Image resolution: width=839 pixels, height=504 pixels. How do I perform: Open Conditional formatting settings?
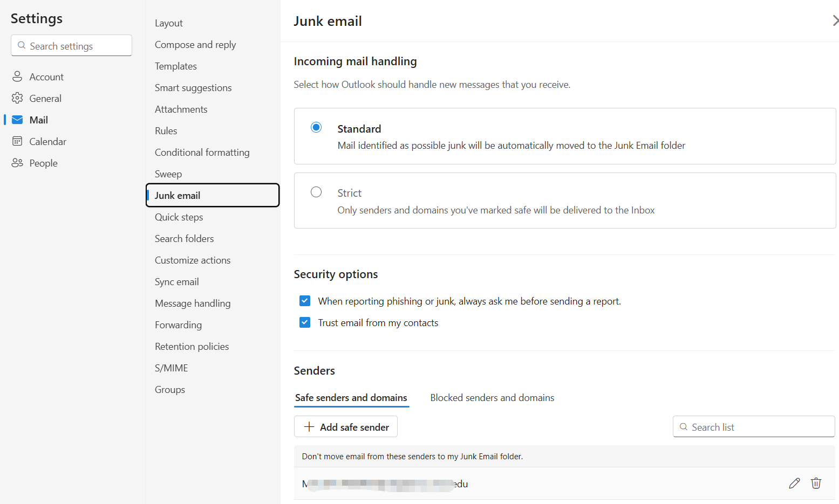point(202,153)
